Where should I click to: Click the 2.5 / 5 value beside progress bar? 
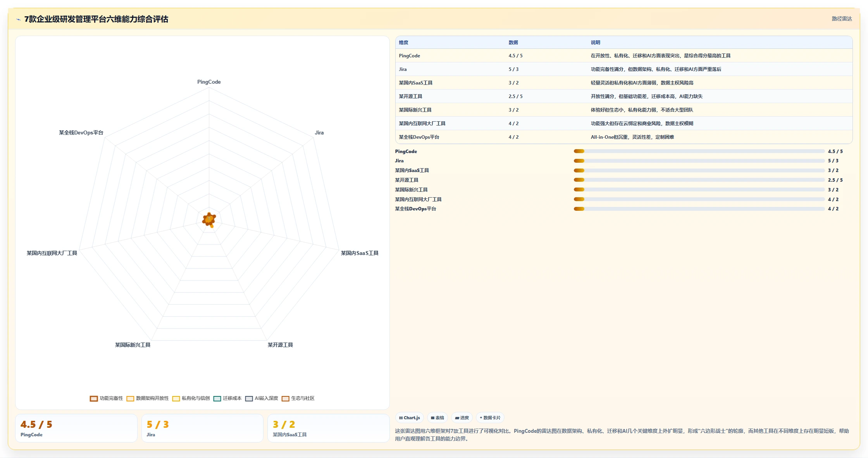[835, 180]
